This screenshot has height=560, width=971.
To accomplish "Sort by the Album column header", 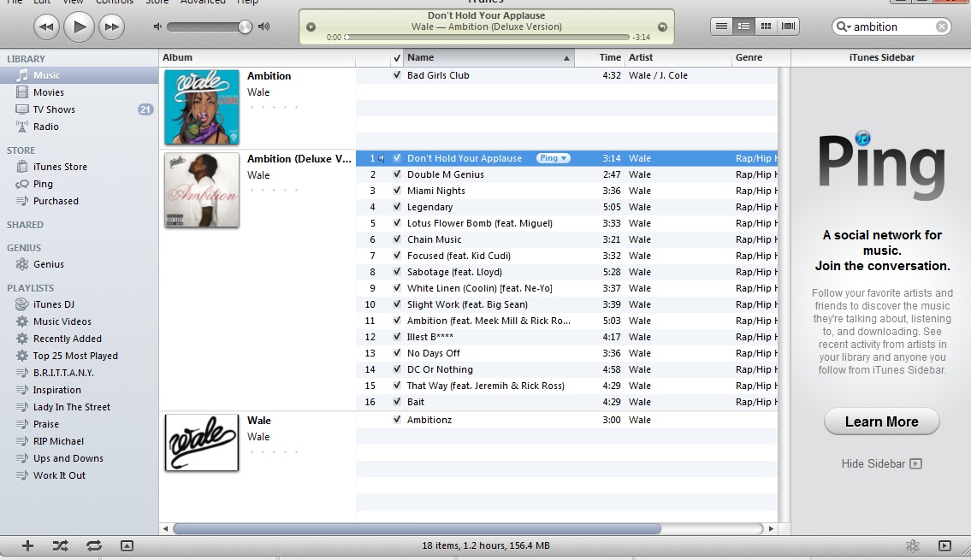I will (x=257, y=57).
